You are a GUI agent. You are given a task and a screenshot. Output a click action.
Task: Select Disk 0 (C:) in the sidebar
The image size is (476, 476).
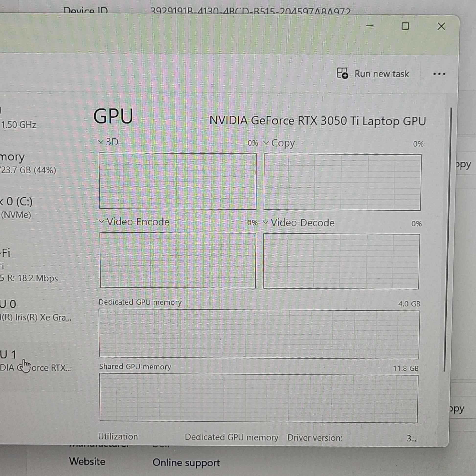coord(16,208)
